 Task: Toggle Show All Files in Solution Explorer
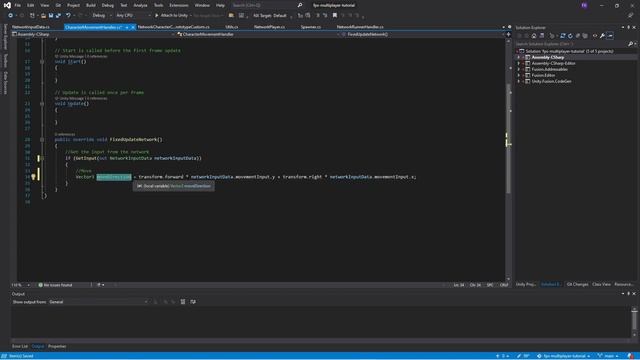(585, 36)
